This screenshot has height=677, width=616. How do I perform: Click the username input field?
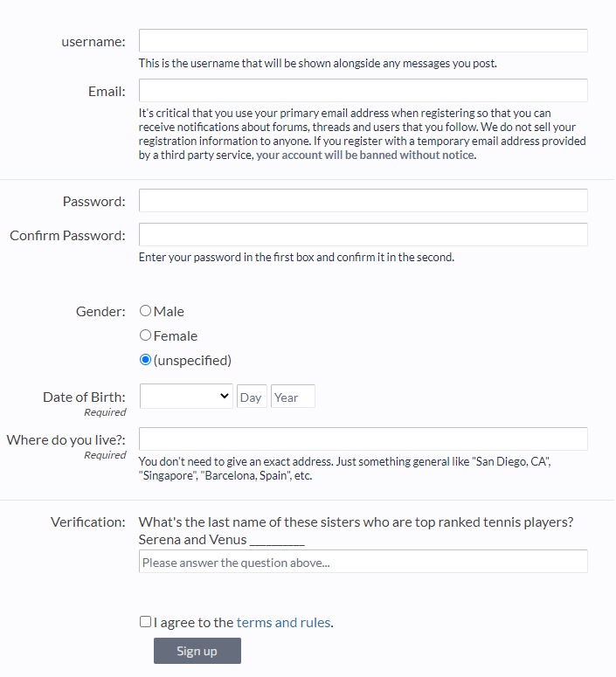tap(363, 41)
